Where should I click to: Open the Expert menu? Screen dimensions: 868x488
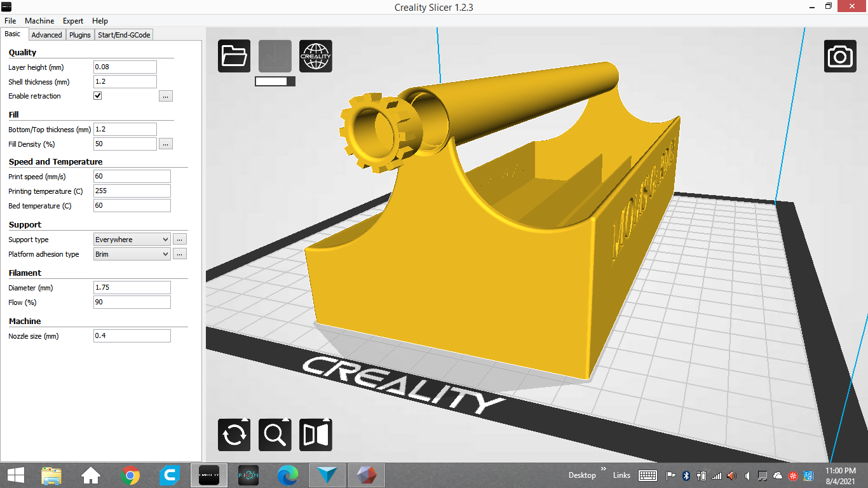73,21
